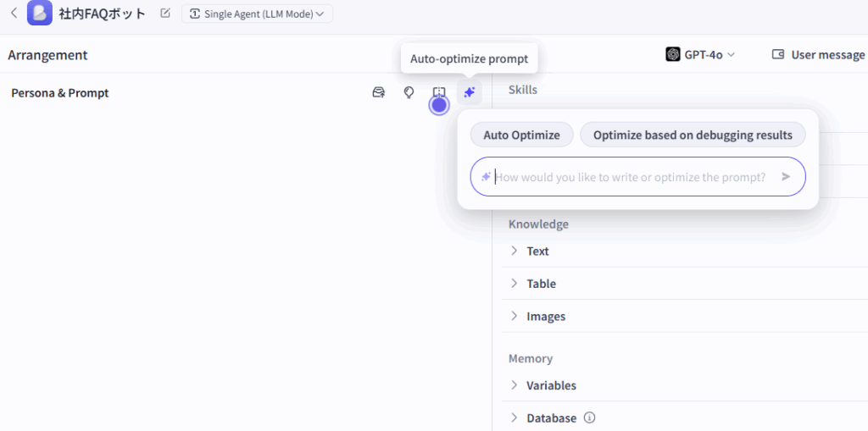Click the Auto Optimize button

click(521, 135)
